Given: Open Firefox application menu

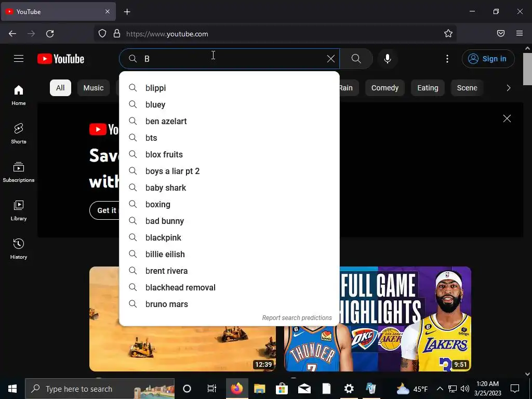Looking at the screenshot, I should click(520, 33).
